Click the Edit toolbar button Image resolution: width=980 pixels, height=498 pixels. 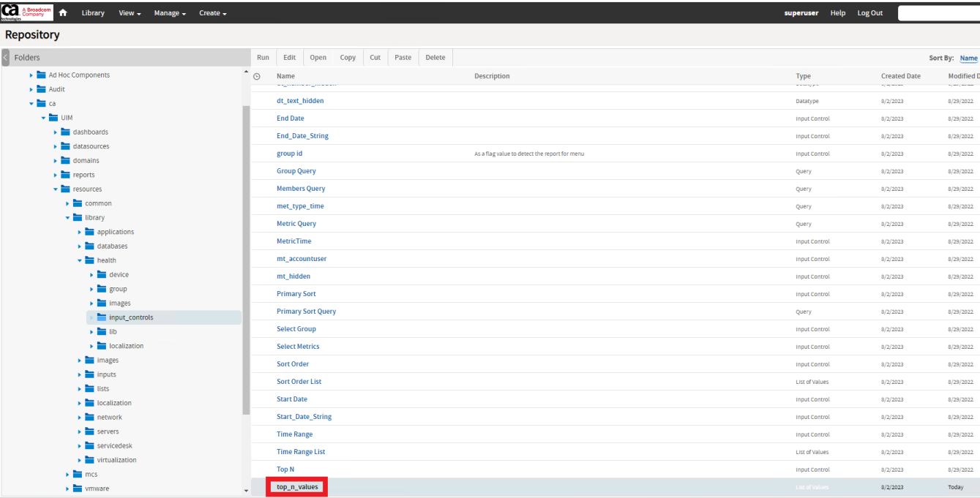coord(289,58)
